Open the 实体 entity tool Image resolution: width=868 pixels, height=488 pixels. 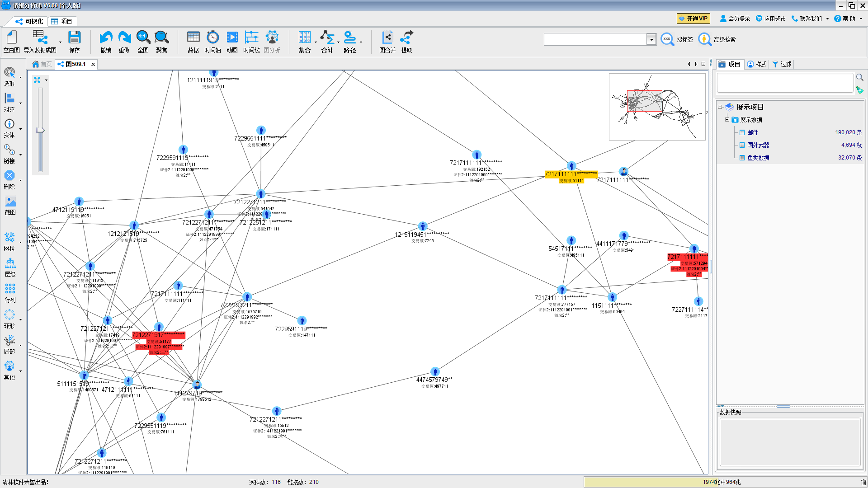click(9, 128)
